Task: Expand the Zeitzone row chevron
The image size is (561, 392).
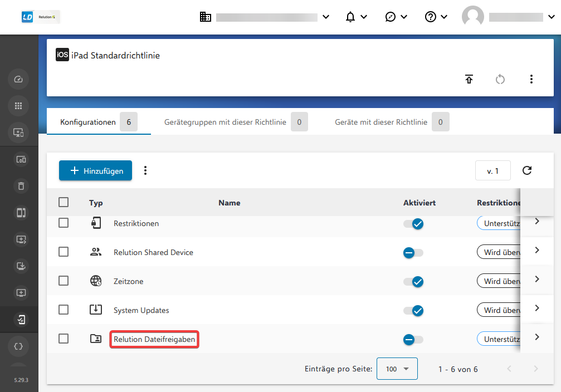Action: pos(536,279)
